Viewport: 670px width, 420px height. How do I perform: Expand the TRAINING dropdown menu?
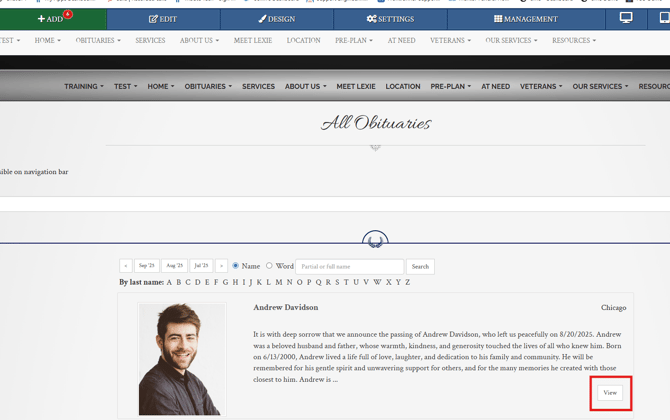(x=84, y=87)
